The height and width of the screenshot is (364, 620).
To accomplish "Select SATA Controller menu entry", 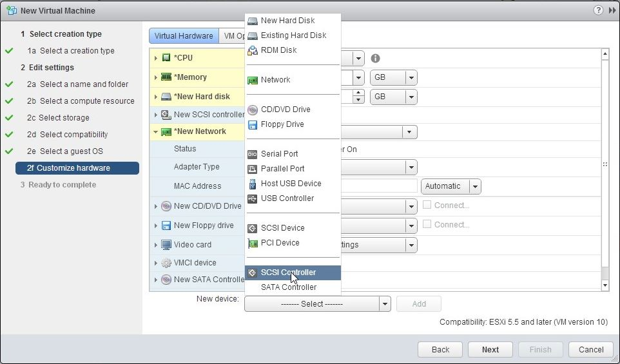I will coord(293,287).
